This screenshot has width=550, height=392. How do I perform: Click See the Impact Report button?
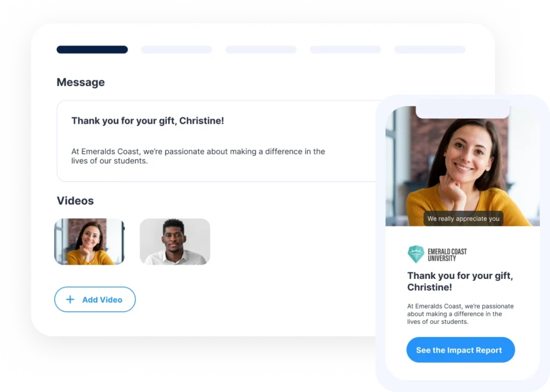[461, 350]
